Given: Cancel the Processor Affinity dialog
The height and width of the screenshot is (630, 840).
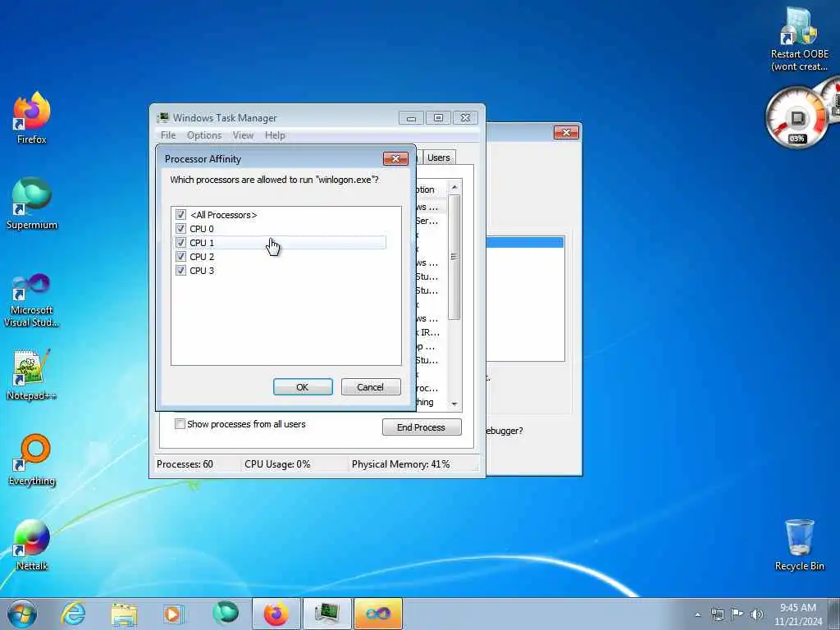Looking at the screenshot, I should pos(371,387).
